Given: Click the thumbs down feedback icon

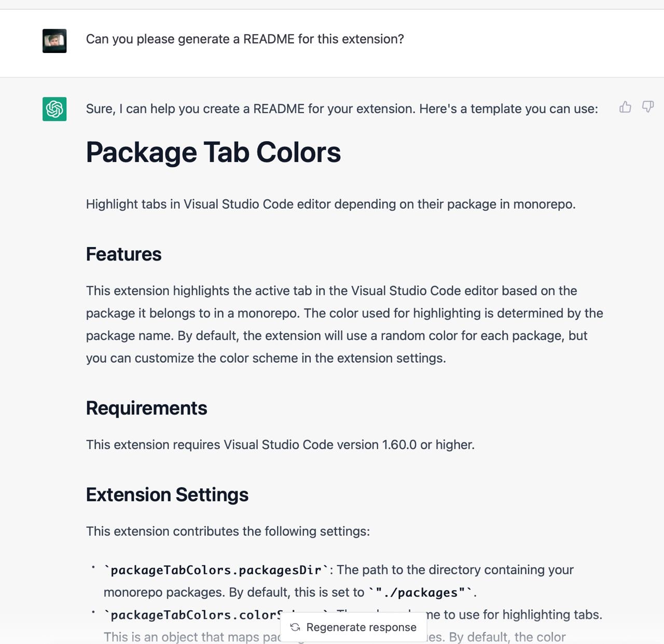Looking at the screenshot, I should [x=648, y=107].
